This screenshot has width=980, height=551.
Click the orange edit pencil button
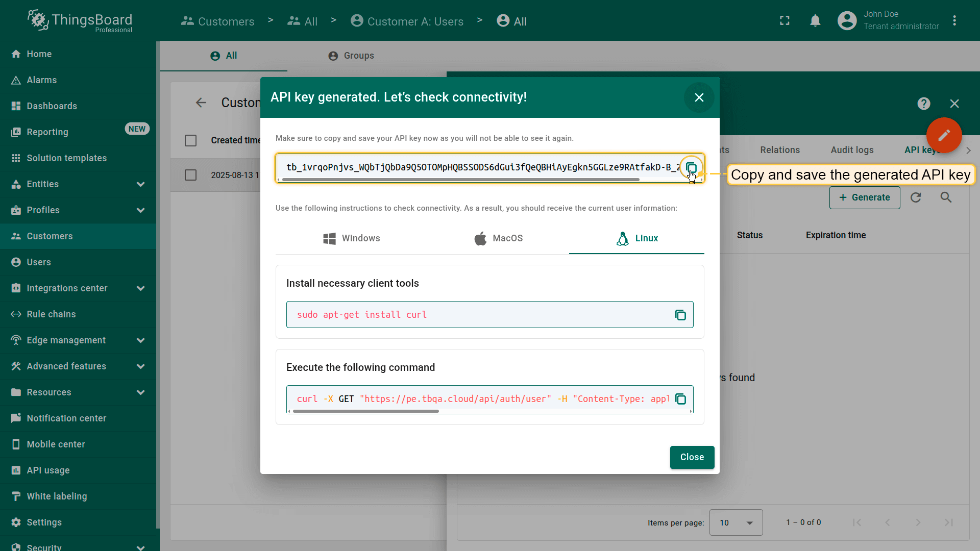(944, 135)
